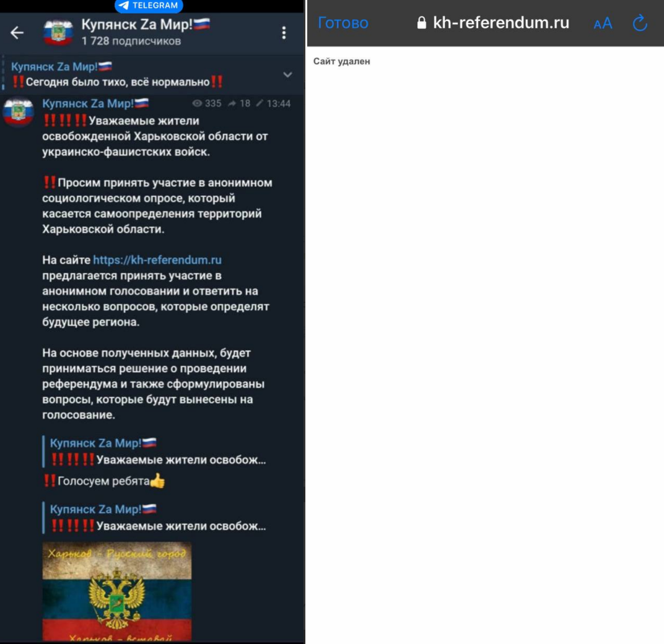Tap the 335 views eye counter
664x644 pixels.
click(x=207, y=104)
